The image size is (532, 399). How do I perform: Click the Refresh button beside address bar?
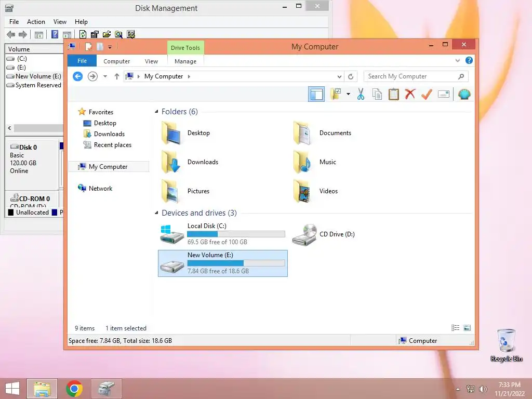coord(351,77)
